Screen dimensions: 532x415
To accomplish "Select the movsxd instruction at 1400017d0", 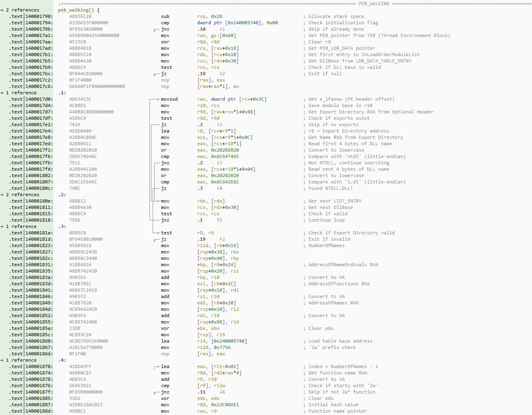I will pyautogui.click(x=169, y=99).
